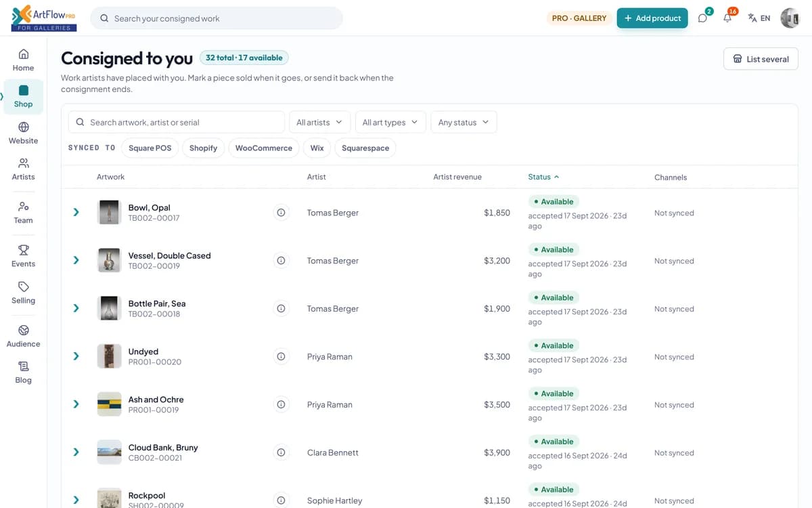Toggle Wix sync filter
The height and width of the screenshot is (508, 812).
317,148
